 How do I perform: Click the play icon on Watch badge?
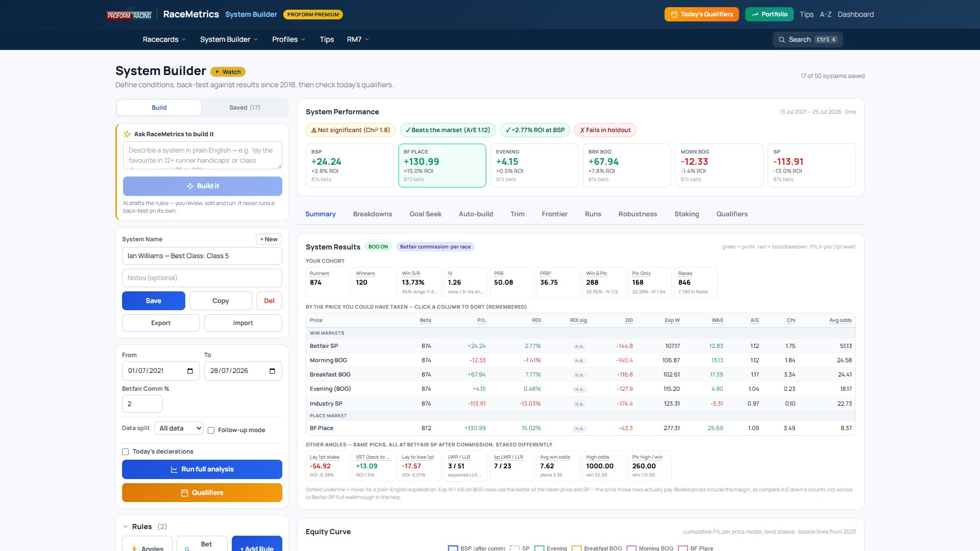[x=217, y=72]
